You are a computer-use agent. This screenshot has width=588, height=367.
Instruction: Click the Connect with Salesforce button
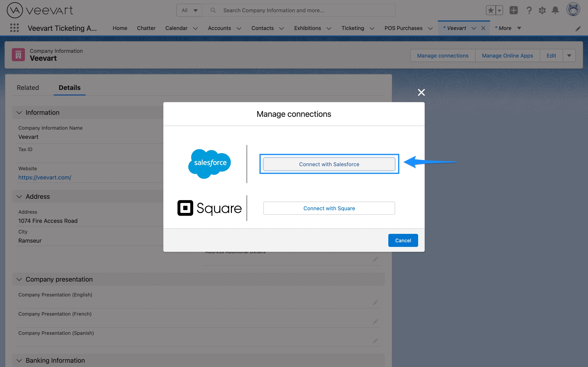point(329,164)
